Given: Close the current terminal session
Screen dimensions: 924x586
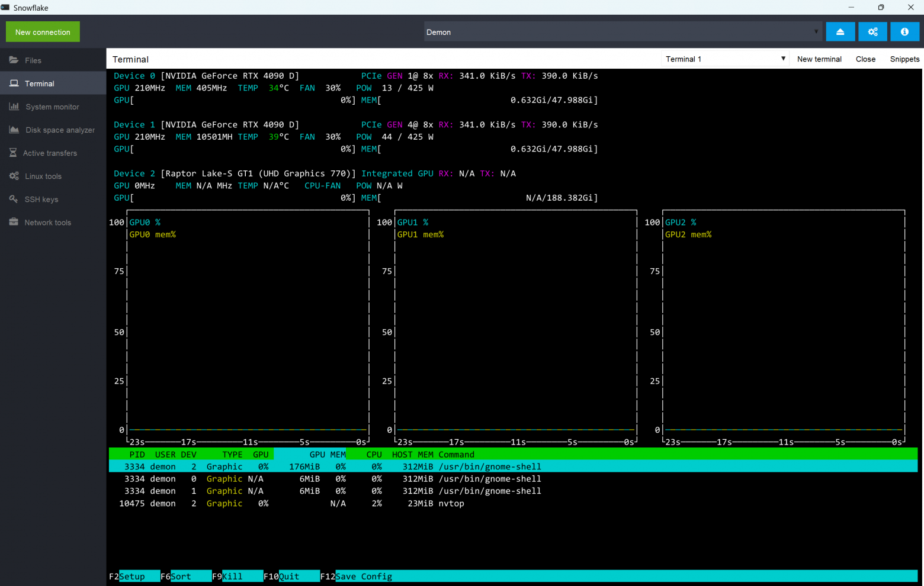Looking at the screenshot, I should coord(865,59).
